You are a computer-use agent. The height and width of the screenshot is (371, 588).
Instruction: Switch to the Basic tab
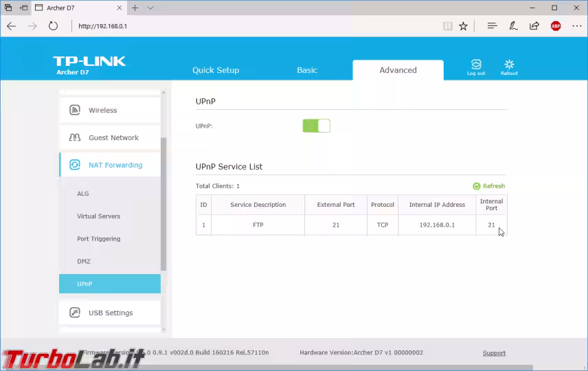tap(307, 70)
